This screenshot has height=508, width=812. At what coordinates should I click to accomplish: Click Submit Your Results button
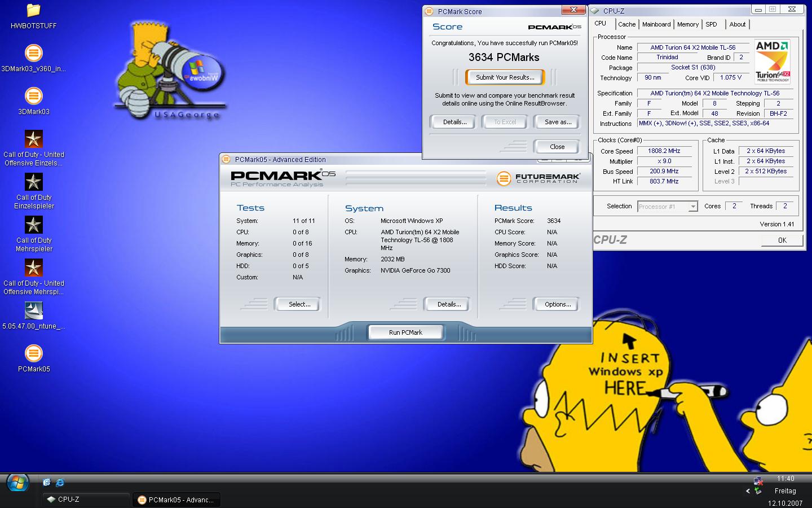coord(505,77)
